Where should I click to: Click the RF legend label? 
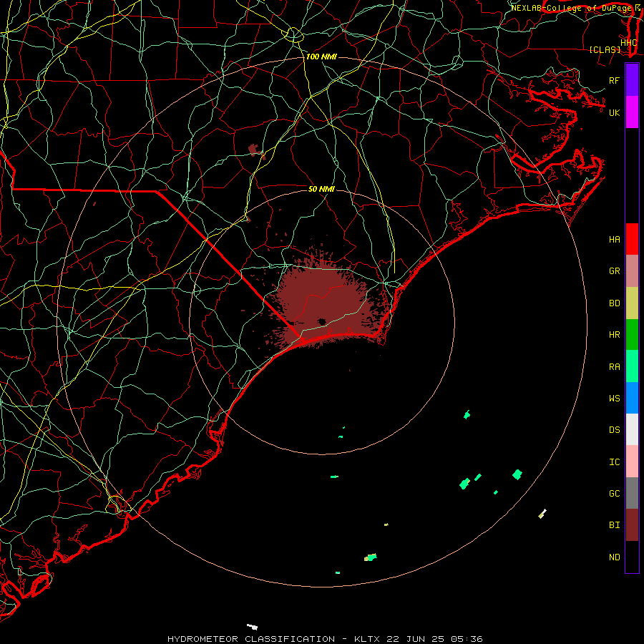point(615,80)
